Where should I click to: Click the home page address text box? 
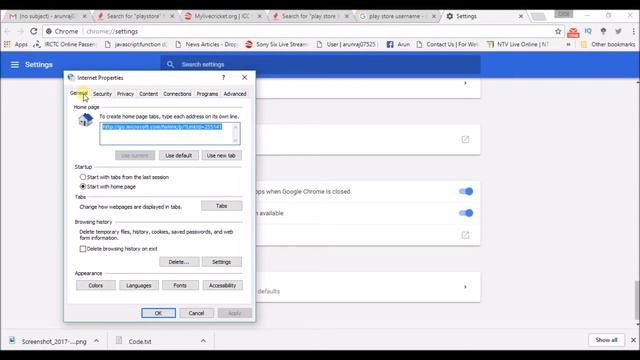(x=170, y=133)
